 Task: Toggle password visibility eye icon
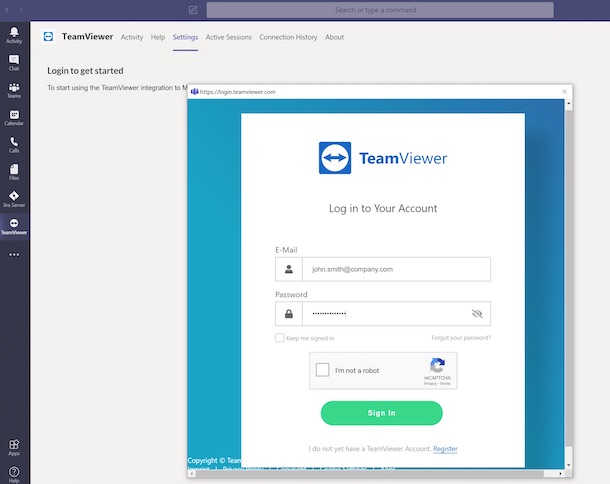[x=477, y=314]
